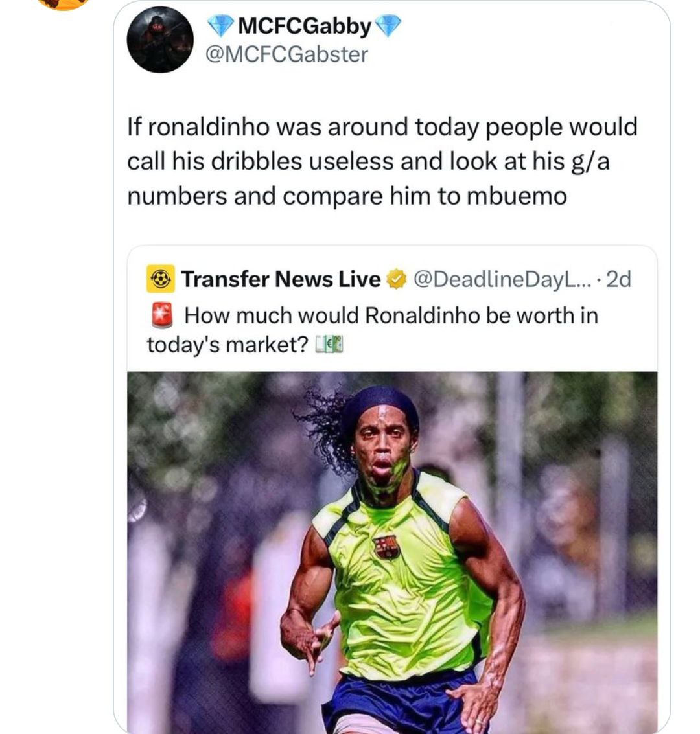
Task: Open Transfer News Live yellow avatar icon
Action: pos(160,279)
